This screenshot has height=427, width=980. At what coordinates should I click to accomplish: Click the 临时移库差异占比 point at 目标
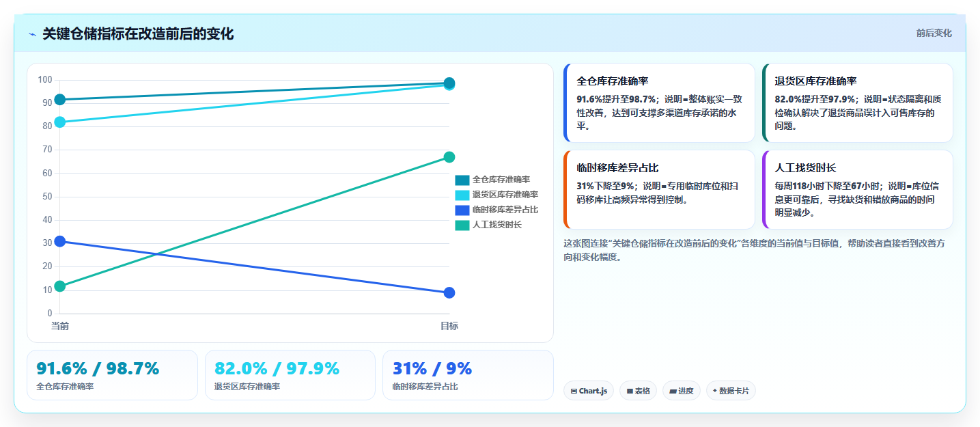point(449,292)
